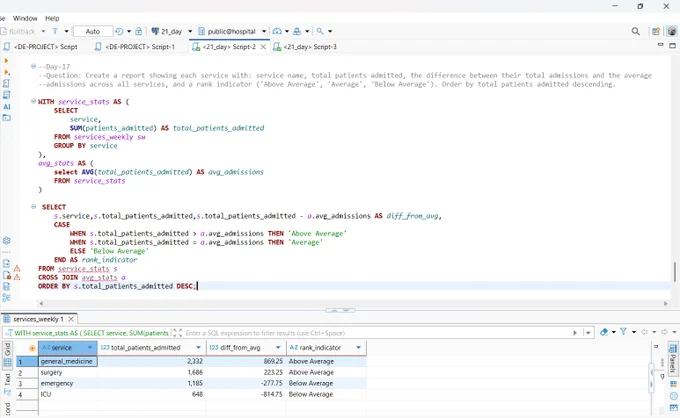680x418 pixels.
Task: Maximize the editor area icon
Action: (x=673, y=45)
